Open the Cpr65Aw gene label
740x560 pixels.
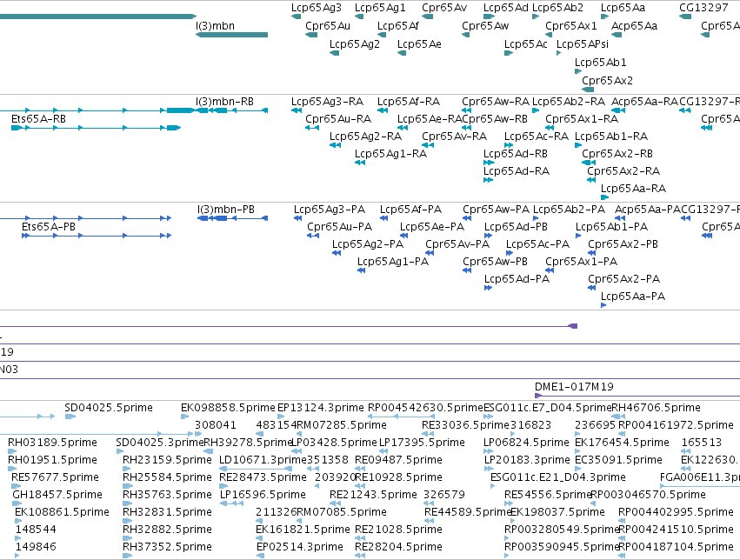point(485,26)
